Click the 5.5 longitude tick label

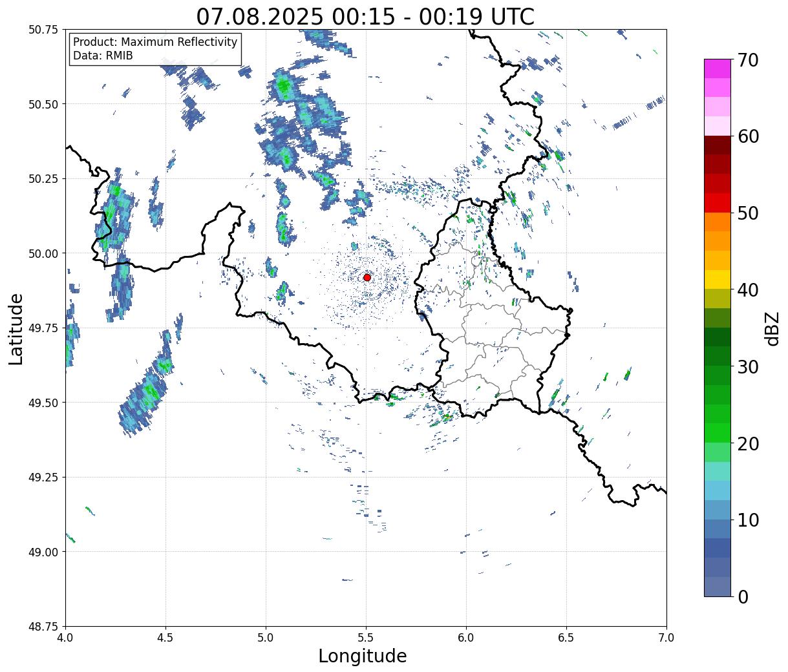pos(366,638)
